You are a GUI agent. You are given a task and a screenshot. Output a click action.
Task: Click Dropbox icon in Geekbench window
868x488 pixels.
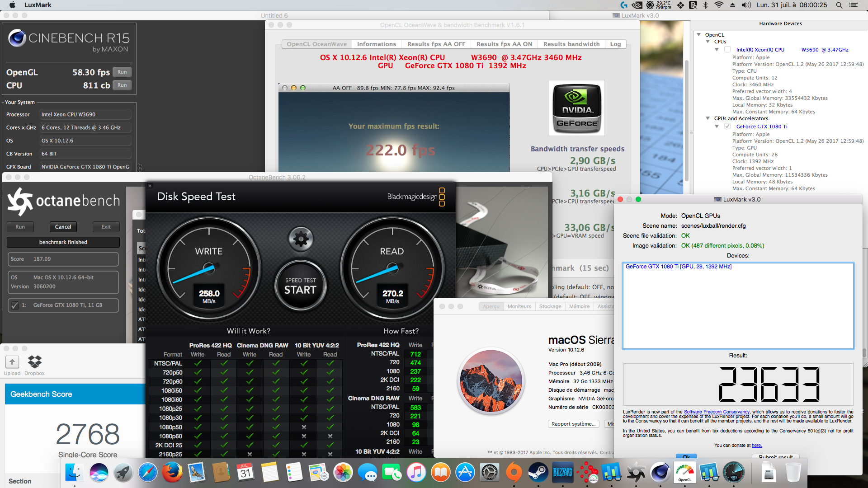click(35, 361)
